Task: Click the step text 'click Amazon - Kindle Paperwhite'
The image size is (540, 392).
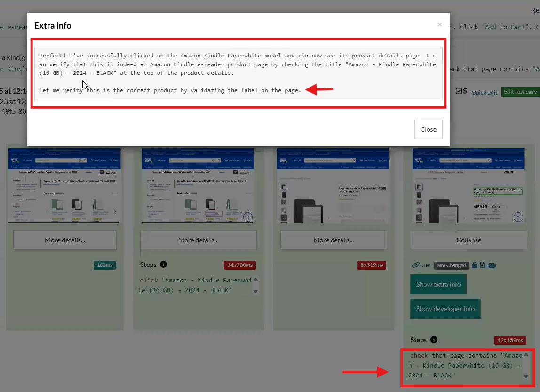Action: tap(195, 285)
